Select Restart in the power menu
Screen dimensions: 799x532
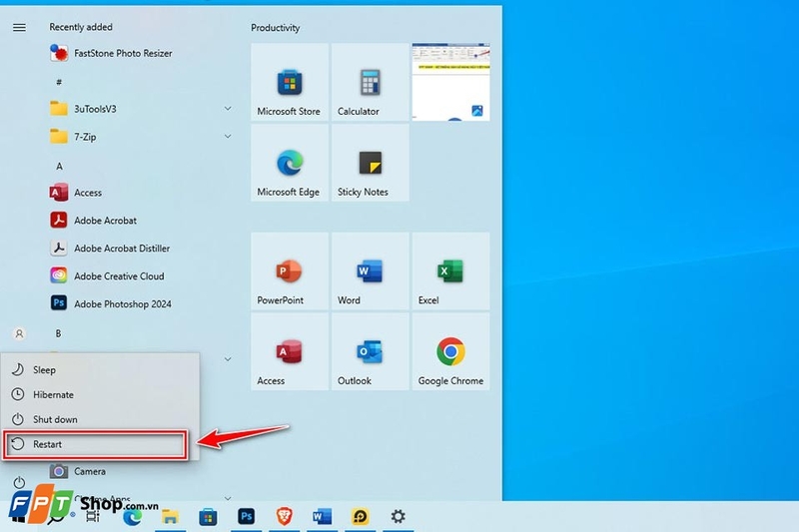click(95, 444)
